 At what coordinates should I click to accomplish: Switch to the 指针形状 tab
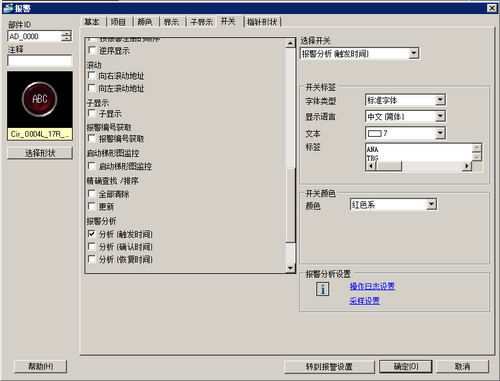[263, 22]
